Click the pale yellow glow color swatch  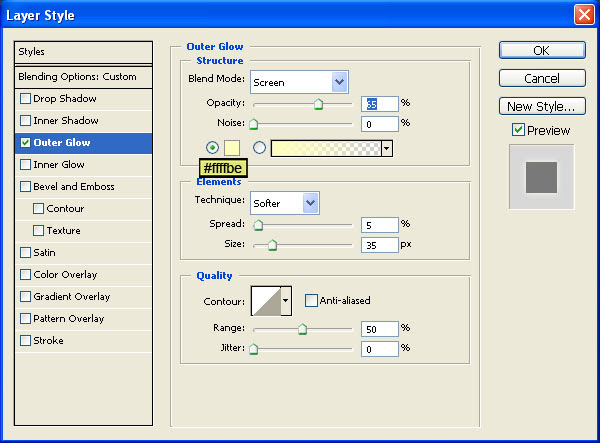coord(232,148)
